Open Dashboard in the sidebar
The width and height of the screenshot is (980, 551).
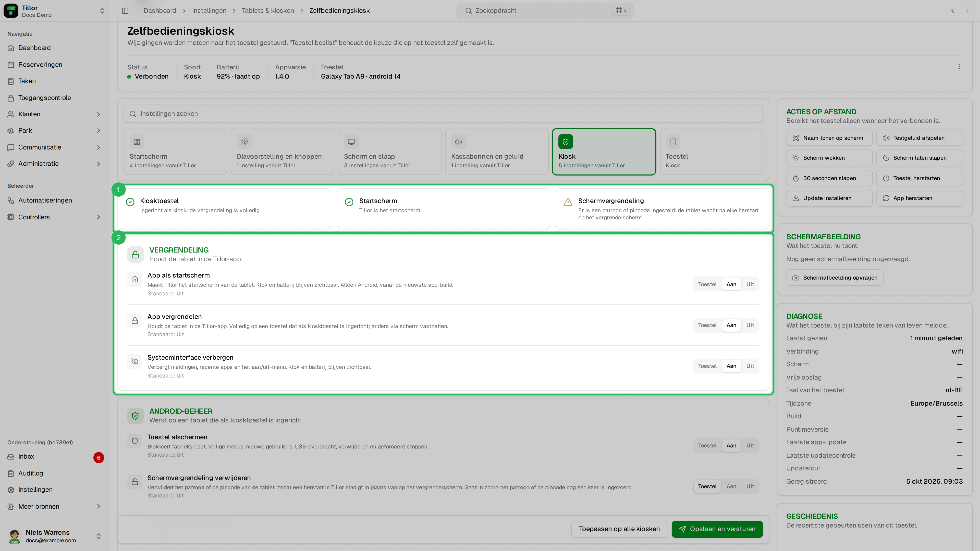pos(55,48)
